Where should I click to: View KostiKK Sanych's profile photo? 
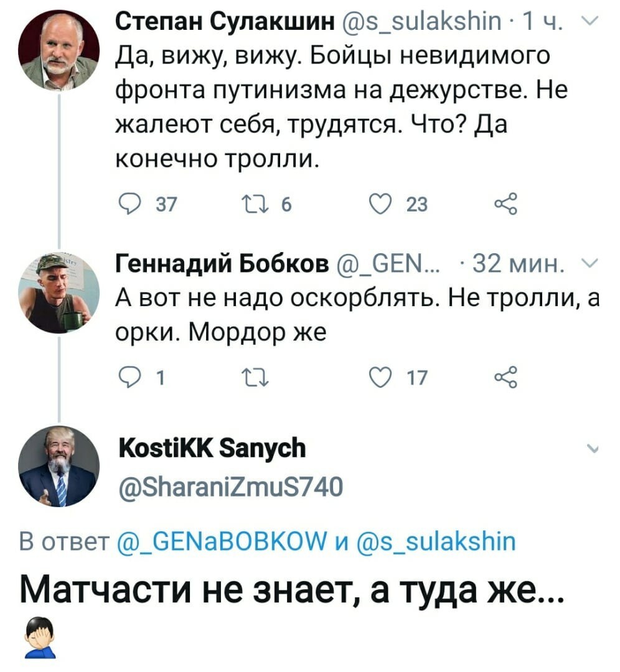59,466
